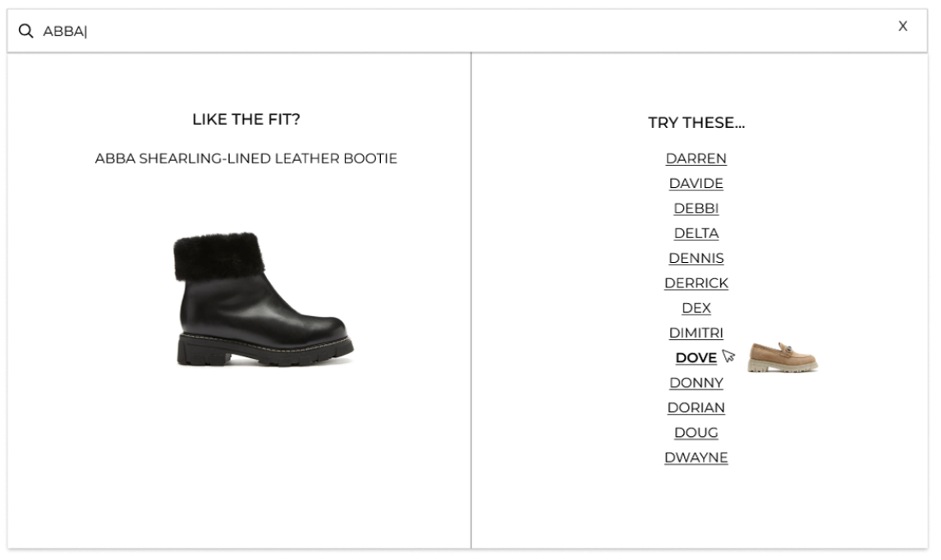Open the DAVIDE suggestion
The width and height of the screenshot is (941, 560).
click(x=696, y=183)
